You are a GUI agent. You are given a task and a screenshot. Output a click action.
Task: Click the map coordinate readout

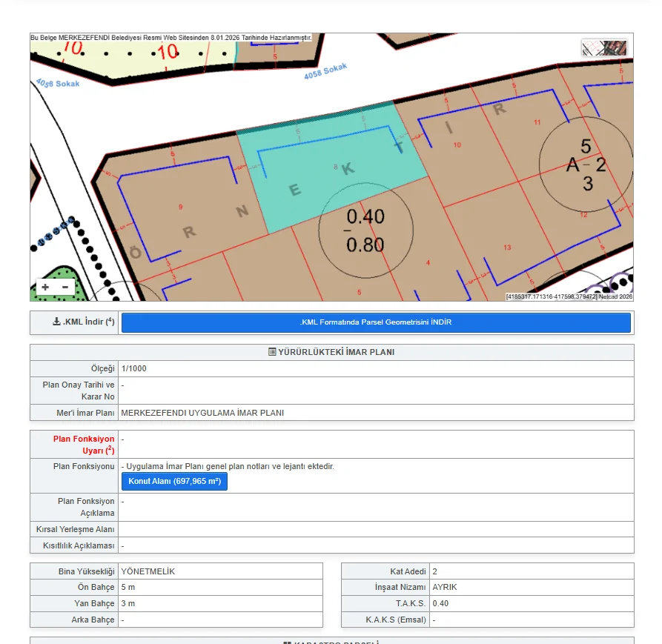tap(551, 296)
